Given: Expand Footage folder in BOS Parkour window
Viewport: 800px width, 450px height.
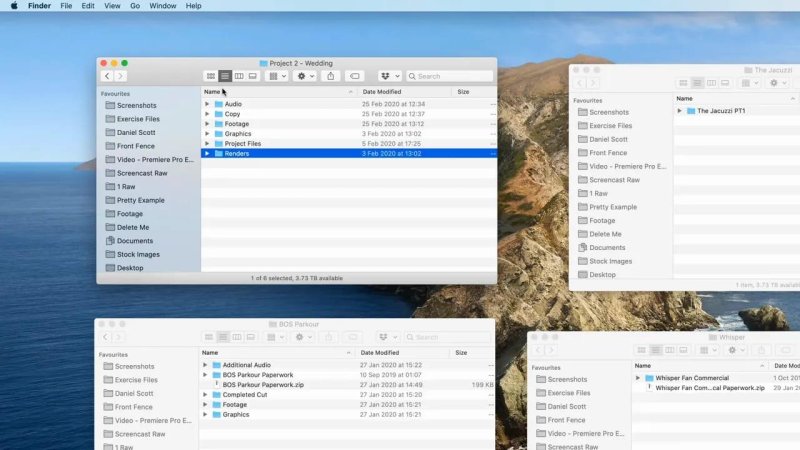Looking at the screenshot, I should coord(205,405).
